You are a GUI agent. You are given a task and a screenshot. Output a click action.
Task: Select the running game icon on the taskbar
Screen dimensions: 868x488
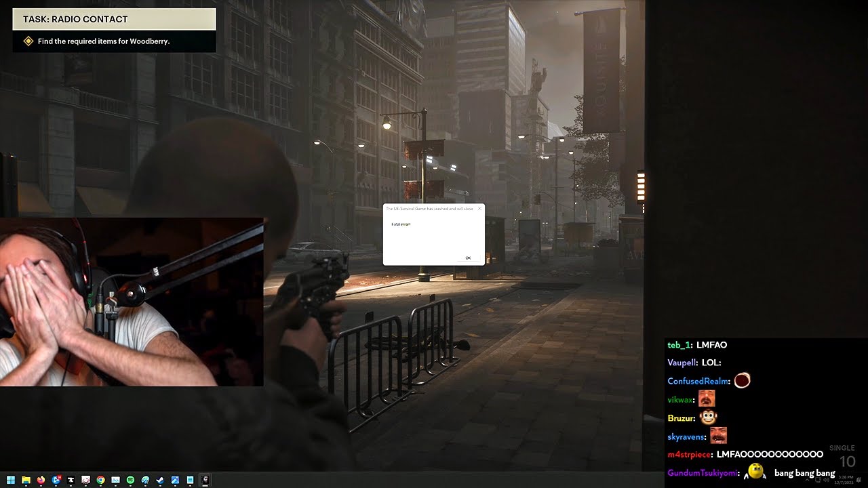coord(205,481)
